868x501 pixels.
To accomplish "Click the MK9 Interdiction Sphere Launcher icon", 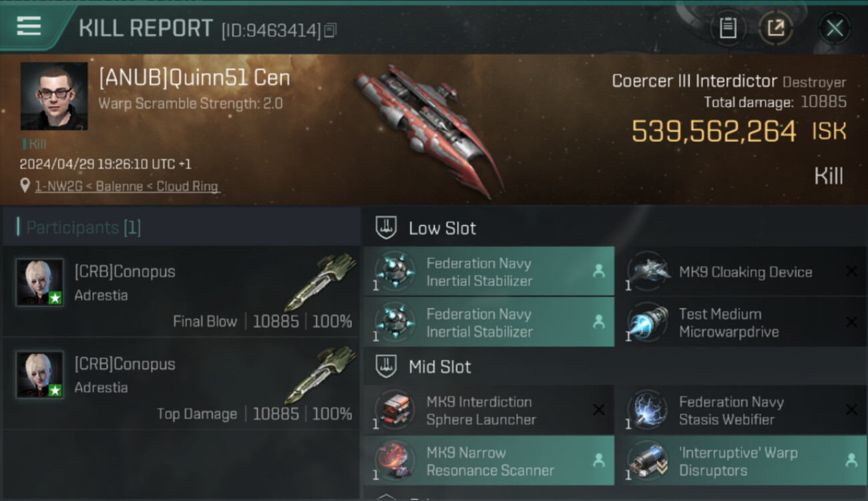I will 395,410.
